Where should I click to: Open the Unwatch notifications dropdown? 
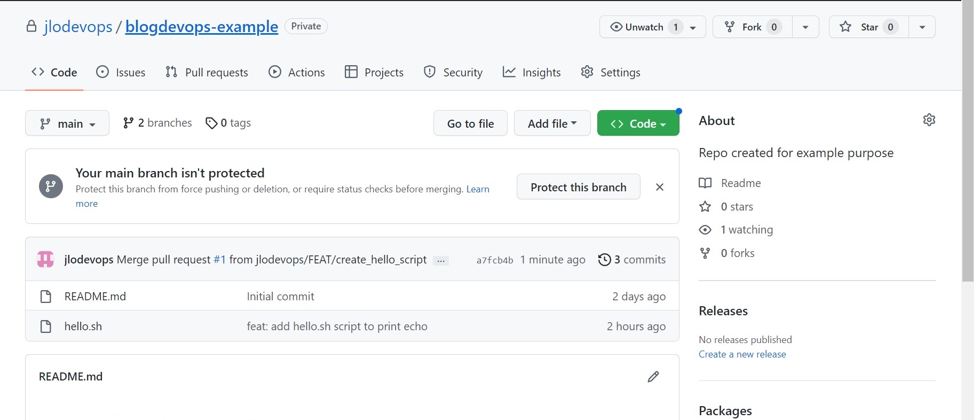coord(652,27)
